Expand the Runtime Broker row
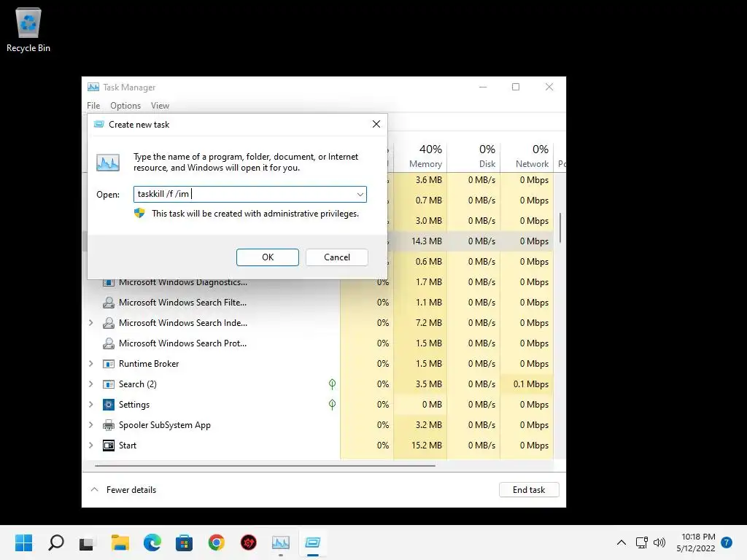The width and height of the screenshot is (747, 560). [91, 364]
